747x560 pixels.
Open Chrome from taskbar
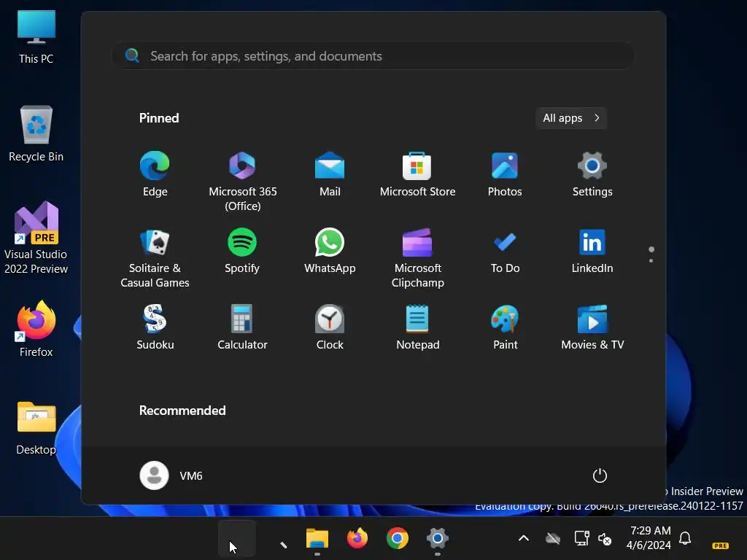[x=398, y=538]
